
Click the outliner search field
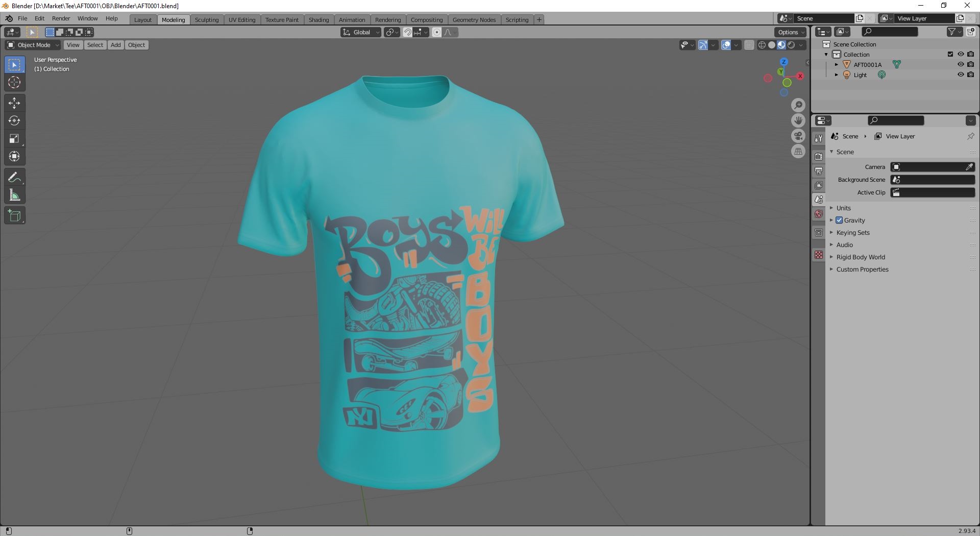pyautogui.click(x=890, y=32)
